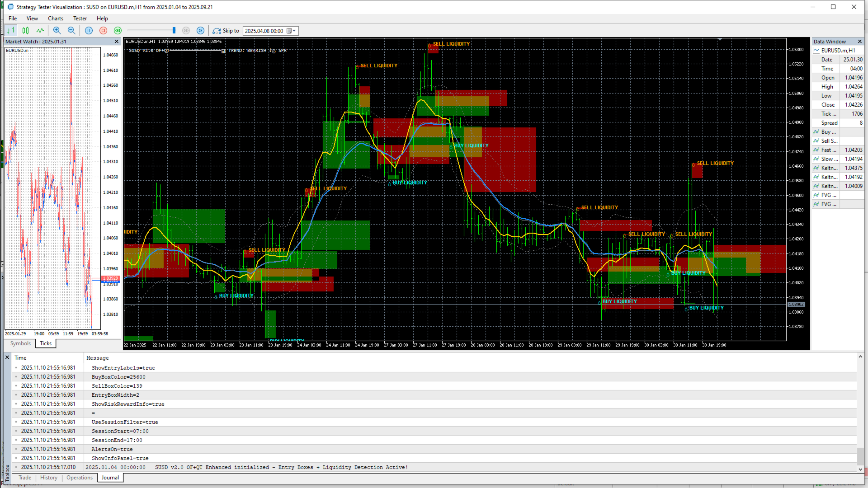
Task: Switch to the Ticks tab
Action: click(x=46, y=343)
